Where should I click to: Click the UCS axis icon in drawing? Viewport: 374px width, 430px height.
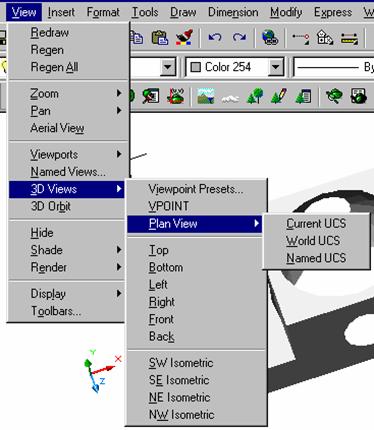click(101, 371)
